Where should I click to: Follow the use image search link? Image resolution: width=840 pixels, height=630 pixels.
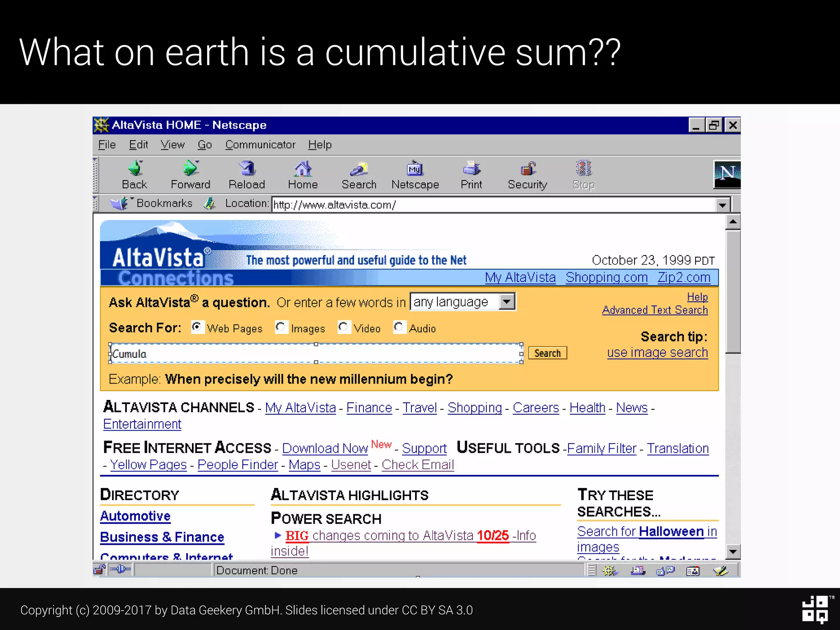[657, 353]
